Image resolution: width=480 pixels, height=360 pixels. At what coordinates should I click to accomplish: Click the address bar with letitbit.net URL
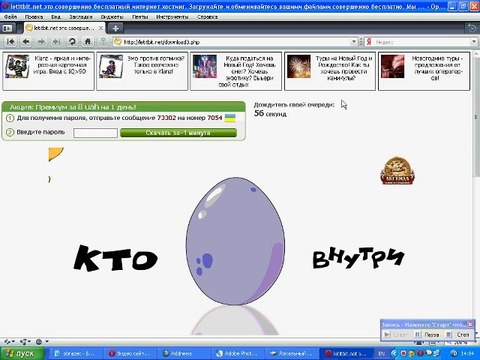tap(234, 42)
